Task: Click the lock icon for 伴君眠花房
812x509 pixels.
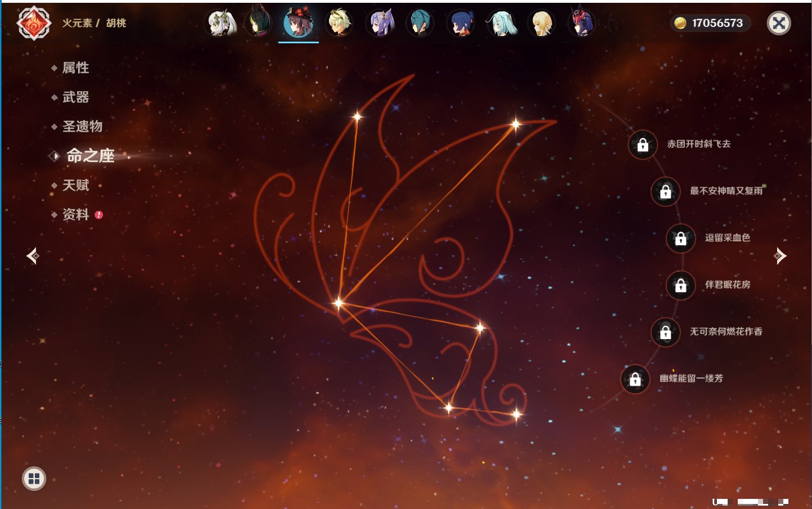Action: tap(681, 285)
